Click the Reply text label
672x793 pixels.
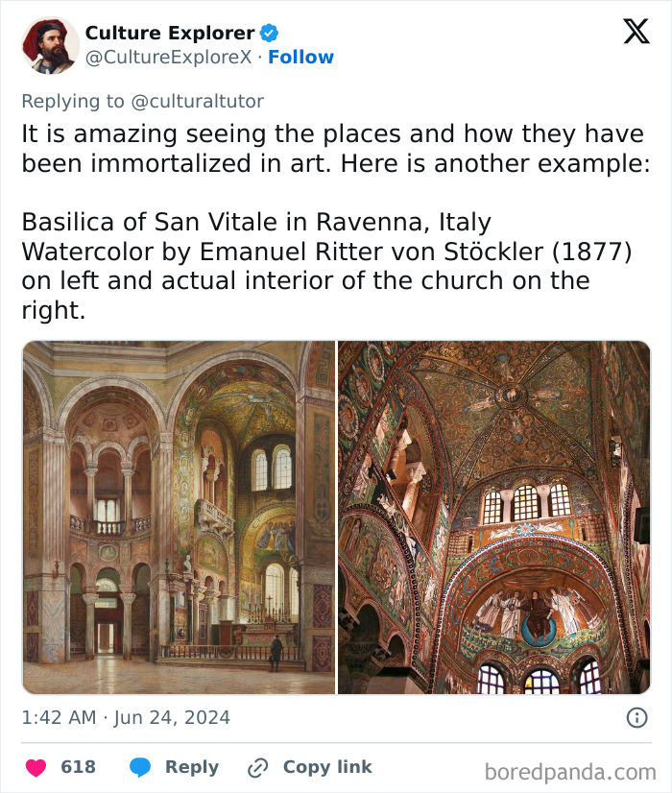tap(191, 767)
